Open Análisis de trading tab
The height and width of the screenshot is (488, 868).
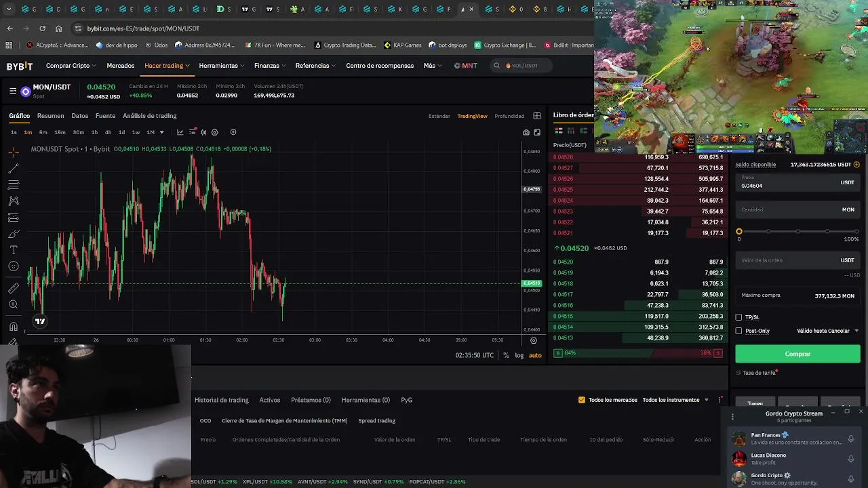click(150, 116)
